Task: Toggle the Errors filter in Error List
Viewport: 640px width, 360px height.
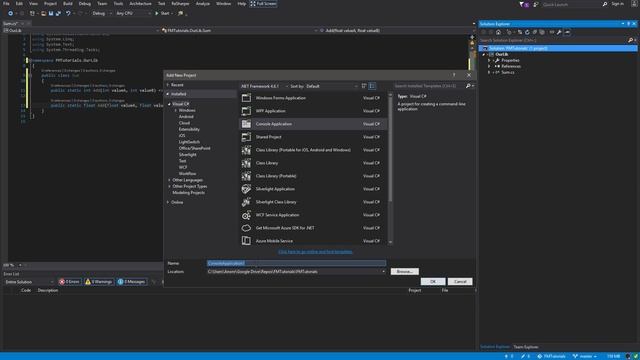Action: pyautogui.click(x=69, y=282)
